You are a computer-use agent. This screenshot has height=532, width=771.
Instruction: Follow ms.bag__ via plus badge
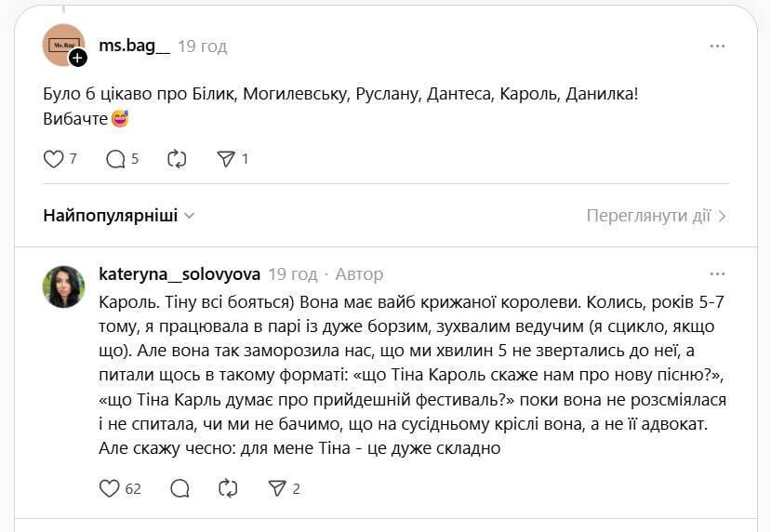[x=78, y=58]
